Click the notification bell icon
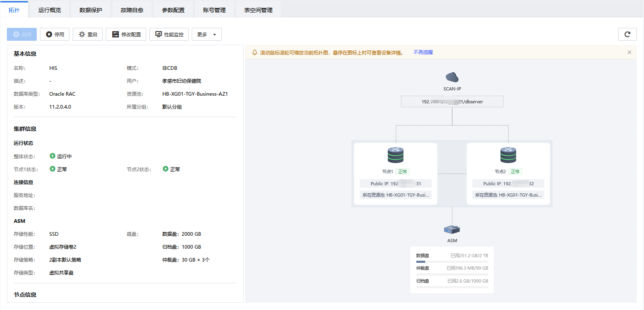Screen dimensions: 644x310 (255, 52)
